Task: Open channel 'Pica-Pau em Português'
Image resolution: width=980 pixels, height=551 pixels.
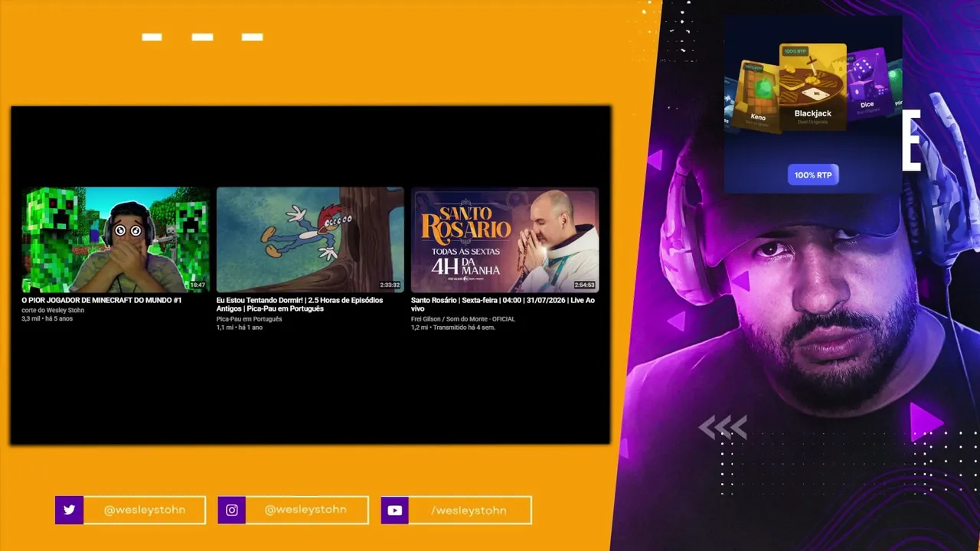Action: pyautogui.click(x=249, y=319)
